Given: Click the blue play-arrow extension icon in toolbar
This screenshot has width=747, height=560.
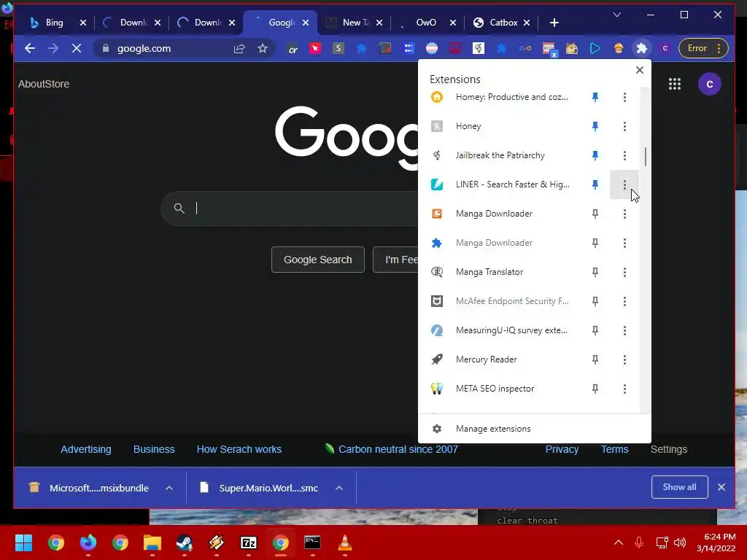Looking at the screenshot, I should pyautogui.click(x=595, y=48).
